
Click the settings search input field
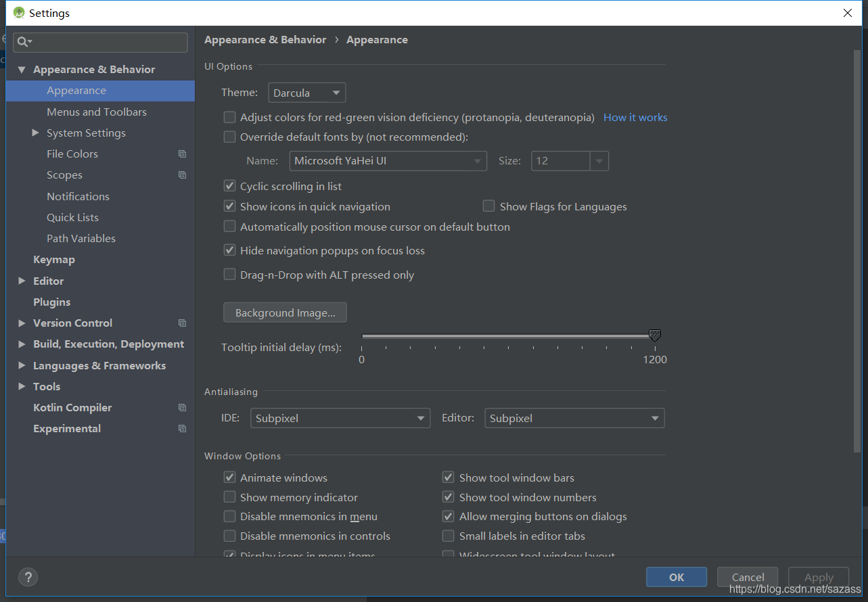[x=100, y=42]
